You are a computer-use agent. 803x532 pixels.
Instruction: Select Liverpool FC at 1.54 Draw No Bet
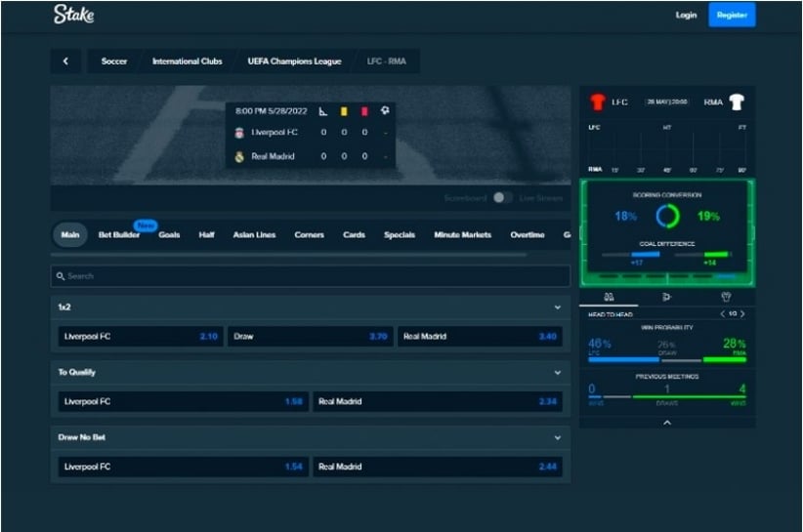point(184,467)
